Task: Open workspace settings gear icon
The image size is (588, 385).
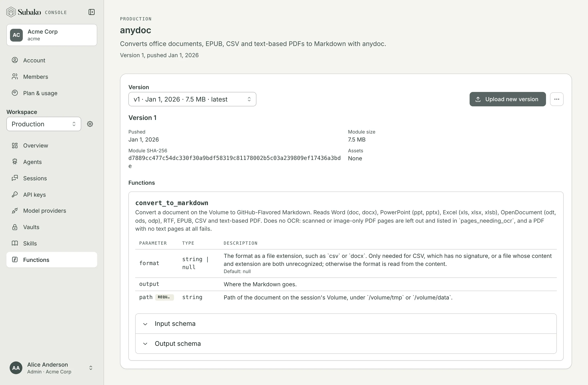Action: pyautogui.click(x=90, y=124)
